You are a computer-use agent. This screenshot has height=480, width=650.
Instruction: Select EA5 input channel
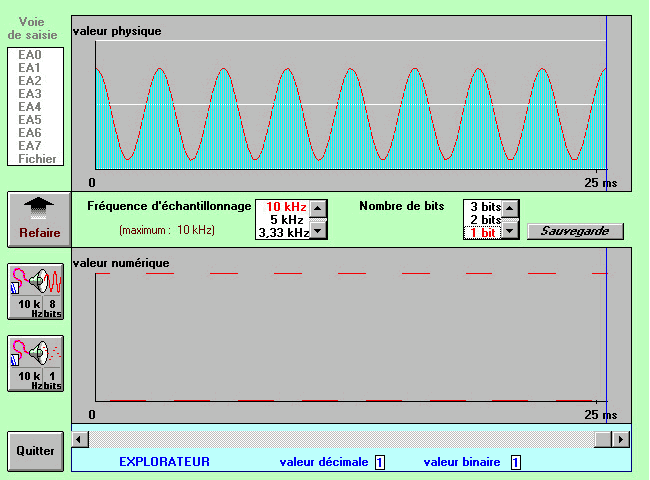click(30, 120)
